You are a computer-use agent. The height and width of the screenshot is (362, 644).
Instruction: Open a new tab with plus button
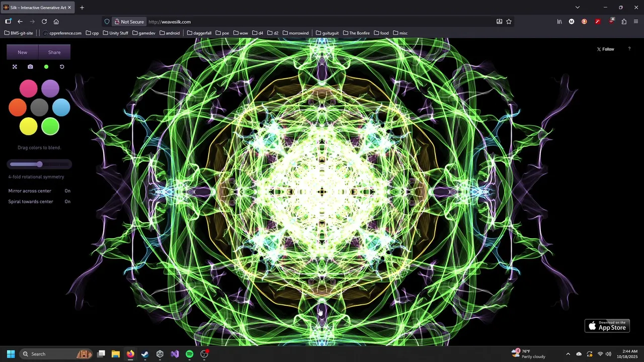(82, 8)
